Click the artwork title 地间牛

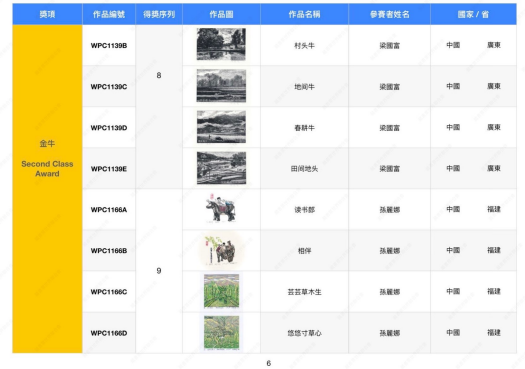(304, 87)
